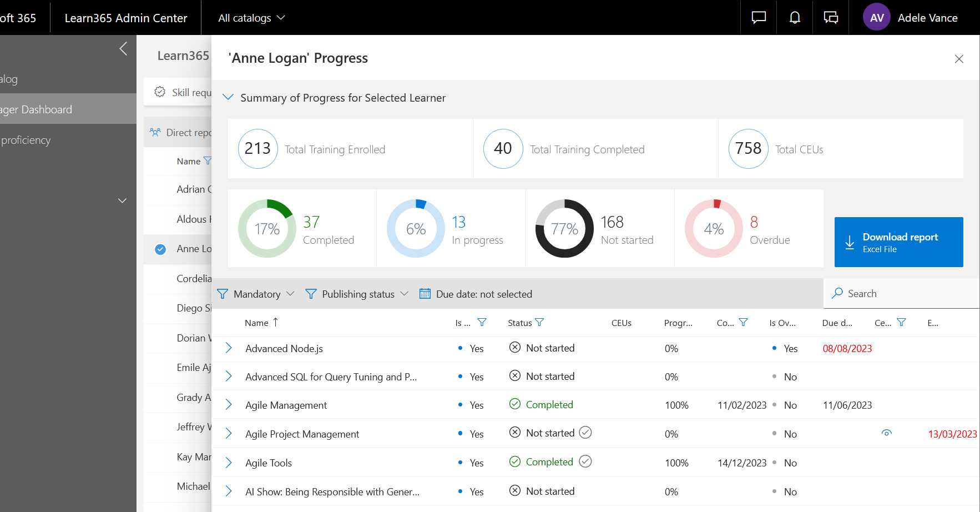This screenshot has width=980, height=512.
Task: Select the Learn365 Admin Center header link
Action: 126,18
